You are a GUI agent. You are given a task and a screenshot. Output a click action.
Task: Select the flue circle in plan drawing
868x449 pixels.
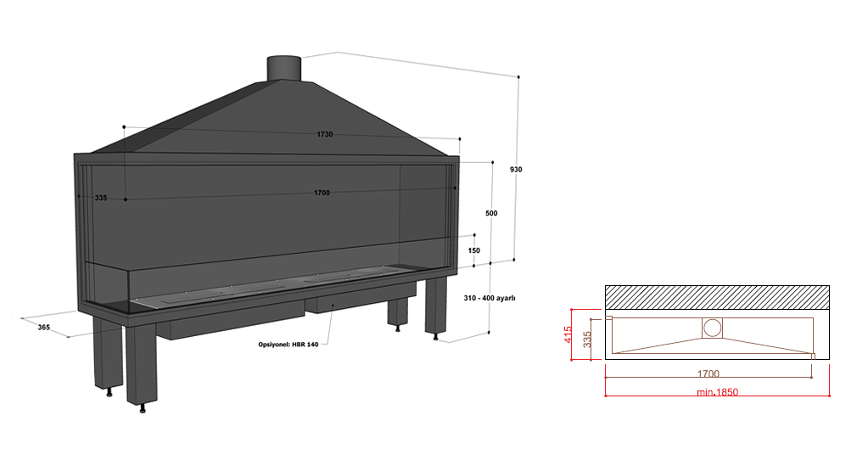(x=713, y=328)
